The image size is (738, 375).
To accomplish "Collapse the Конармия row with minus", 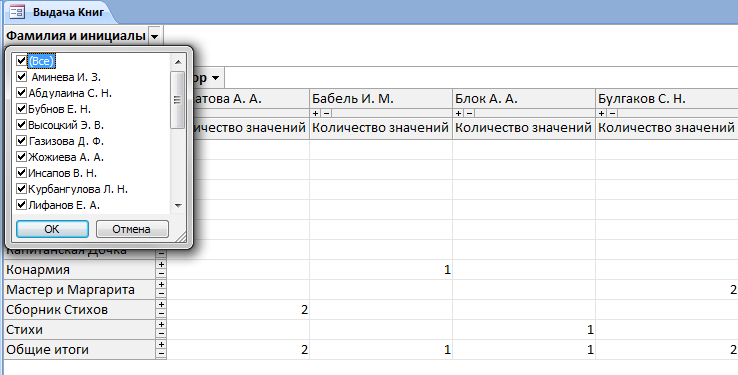I will (x=161, y=273).
